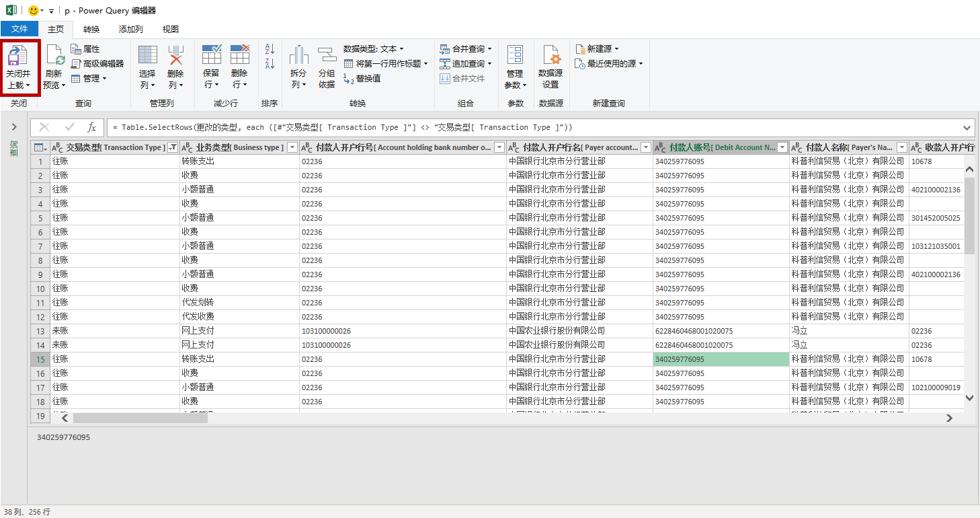Click the 冯立 cell in row 14

point(848,345)
